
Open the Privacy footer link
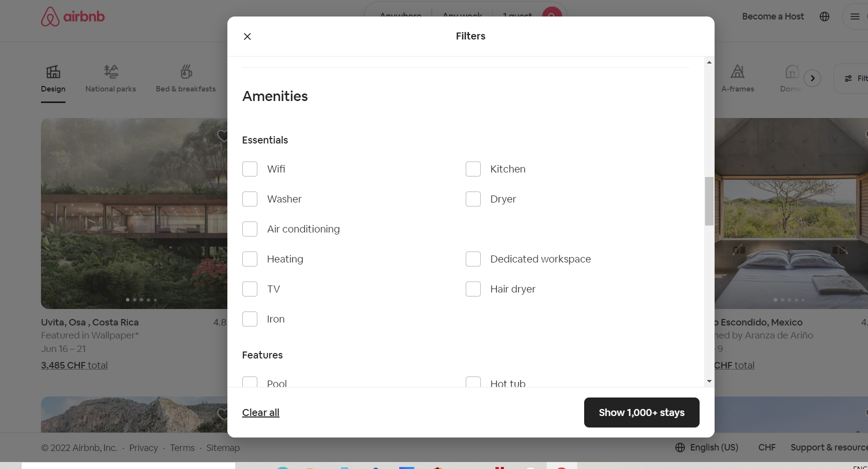tap(143, 447)
